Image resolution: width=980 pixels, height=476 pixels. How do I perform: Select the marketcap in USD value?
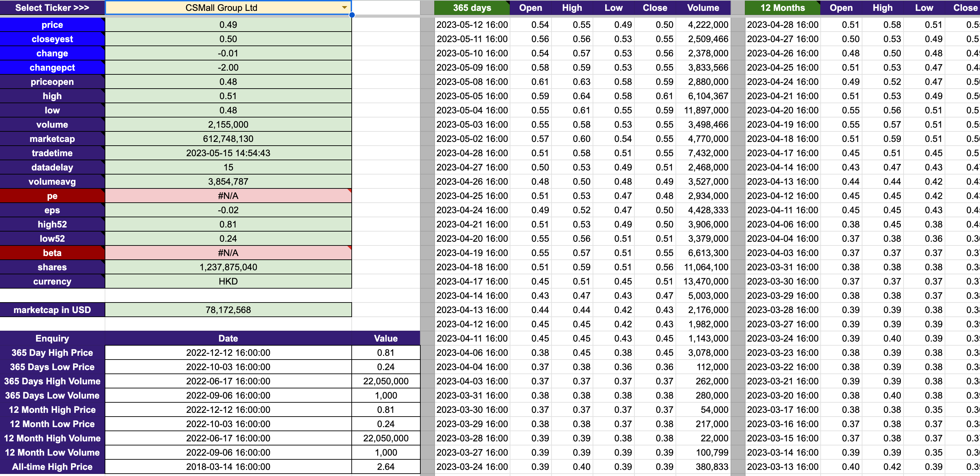pyautogui.click(x=228, y=310)
